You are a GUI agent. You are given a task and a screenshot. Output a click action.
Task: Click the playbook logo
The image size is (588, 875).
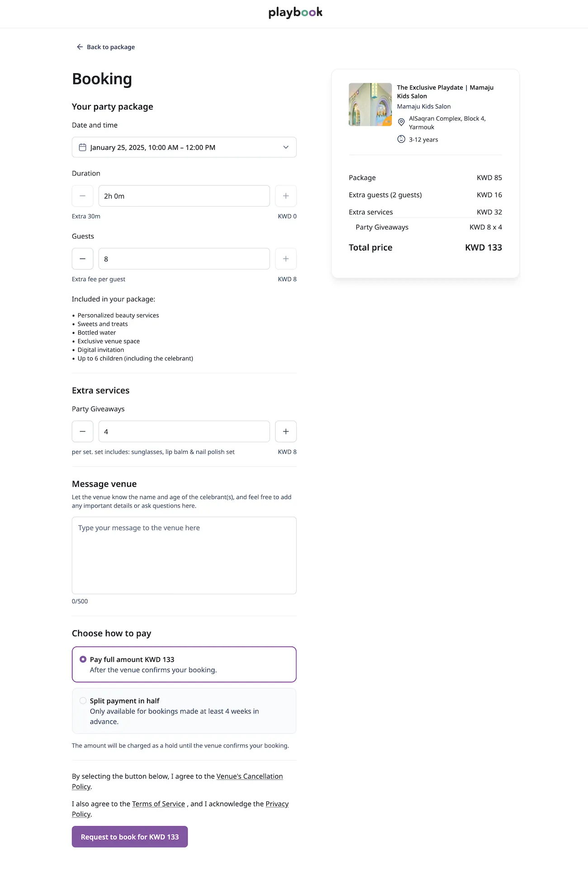[295, 13]
